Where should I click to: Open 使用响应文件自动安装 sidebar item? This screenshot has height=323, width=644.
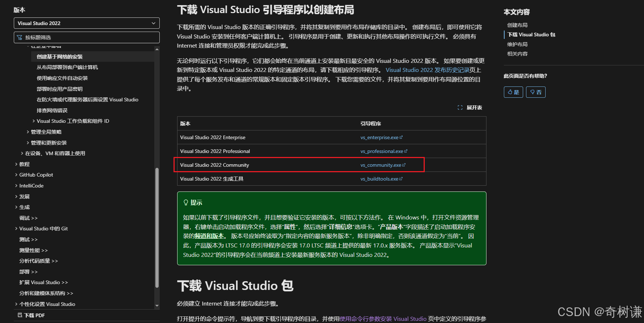[62, 78]
